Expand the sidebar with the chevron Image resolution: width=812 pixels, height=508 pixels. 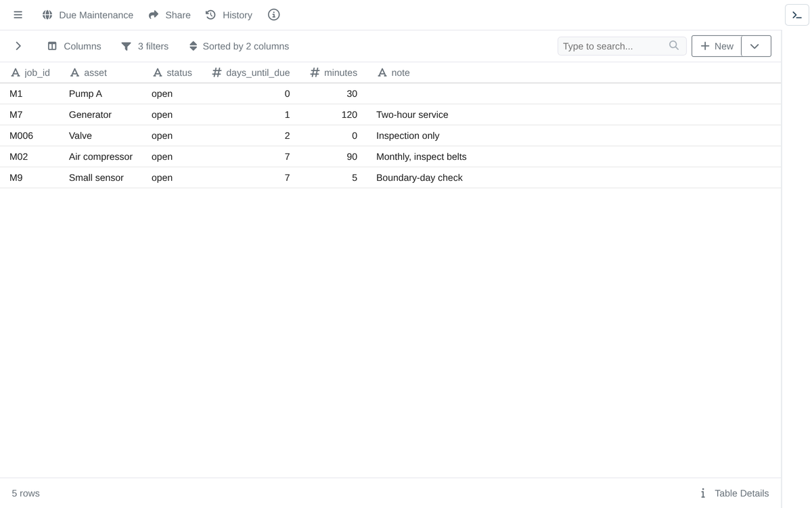[x=18, y=46]
